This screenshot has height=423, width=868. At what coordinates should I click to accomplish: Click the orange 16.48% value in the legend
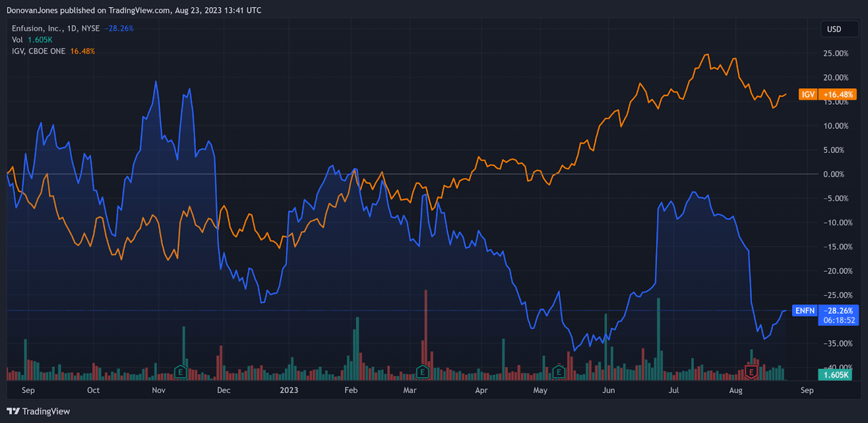pyautogui.click(x=82, y=51)
